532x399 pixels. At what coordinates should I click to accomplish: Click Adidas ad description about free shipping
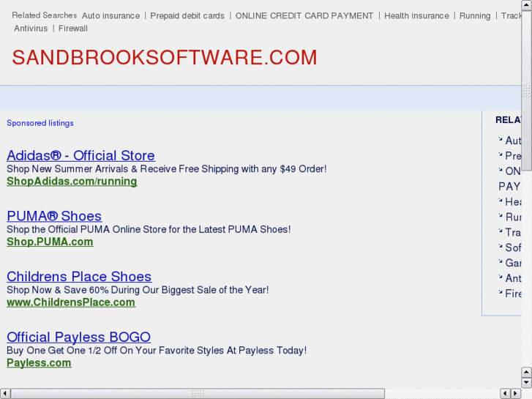(x=167, y=169)
